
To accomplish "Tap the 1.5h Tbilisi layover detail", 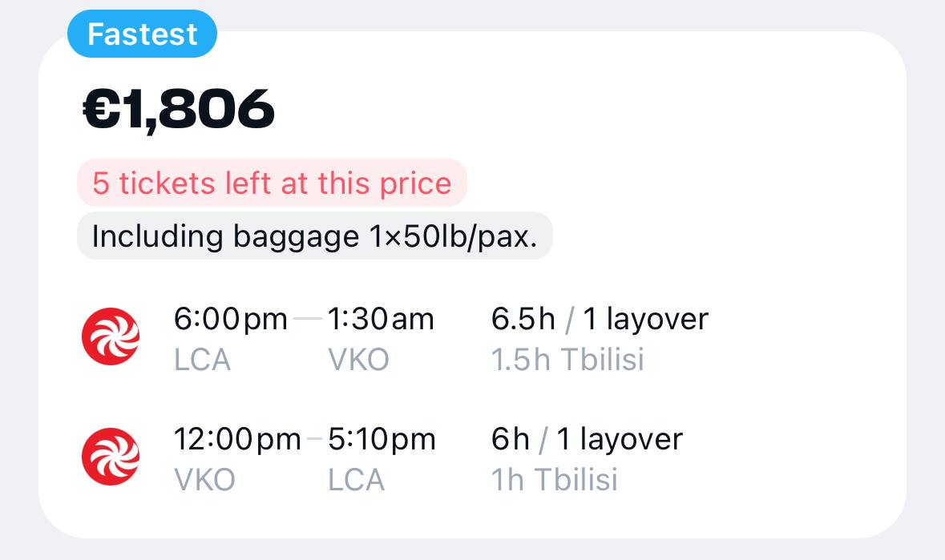I will pyautogui.click(x=567, y=360).
